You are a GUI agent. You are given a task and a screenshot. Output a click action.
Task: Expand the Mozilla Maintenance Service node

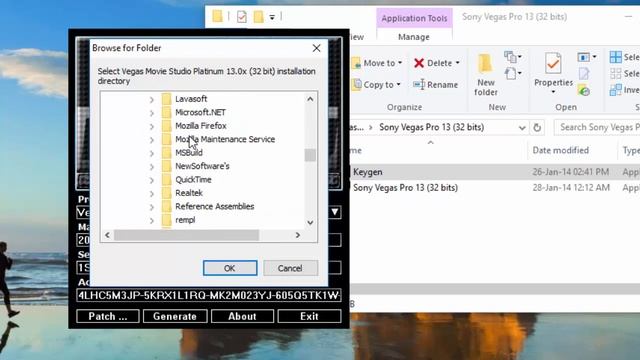[x=152, y=140]
